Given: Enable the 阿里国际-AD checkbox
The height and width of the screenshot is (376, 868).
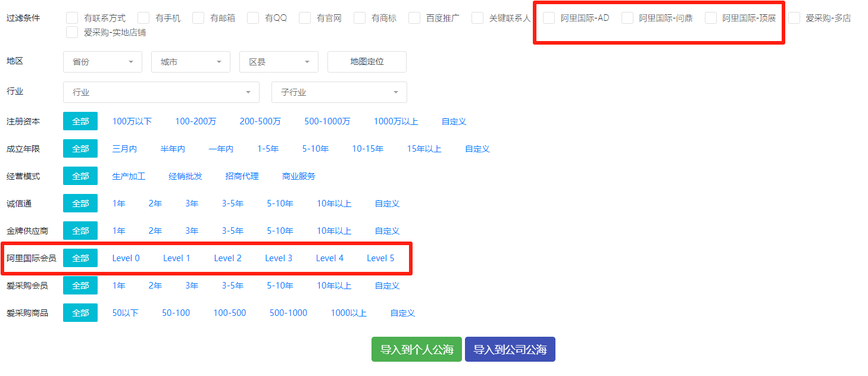Looking at the screenshot, I should (x=549, y=18).
